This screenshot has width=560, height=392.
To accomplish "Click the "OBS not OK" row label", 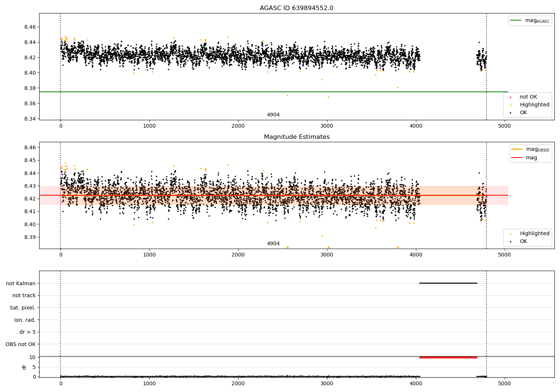I will (21, 344).
